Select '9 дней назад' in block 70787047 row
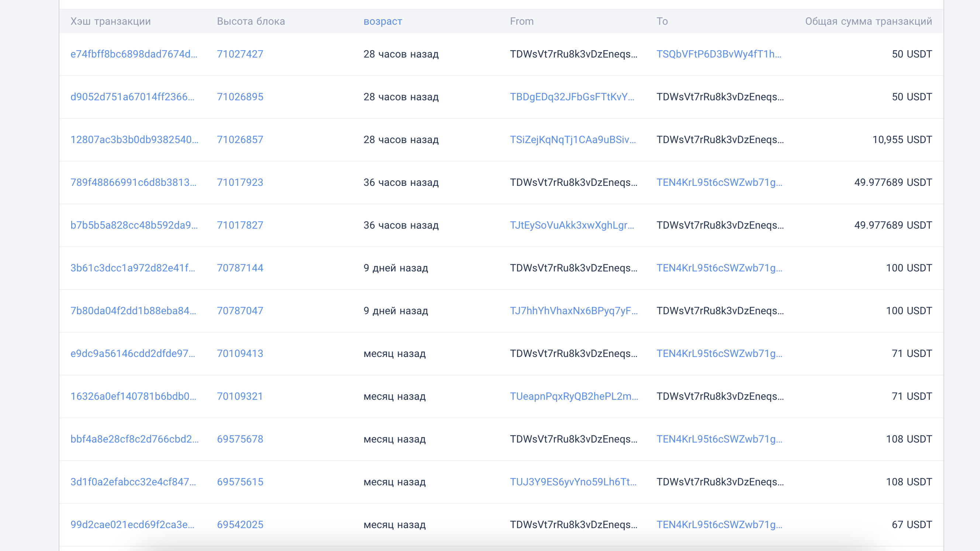Screen dimensions: 980x551 point(396,311)
